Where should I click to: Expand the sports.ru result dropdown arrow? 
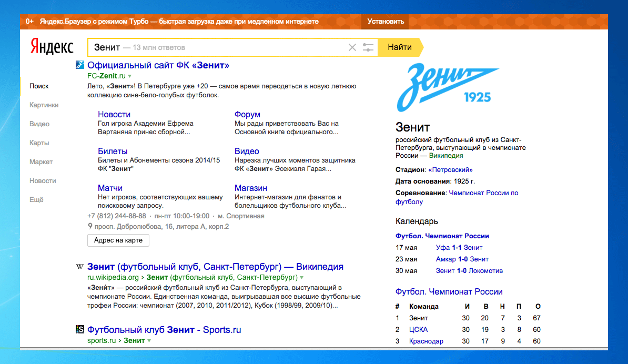coord(149,341)
